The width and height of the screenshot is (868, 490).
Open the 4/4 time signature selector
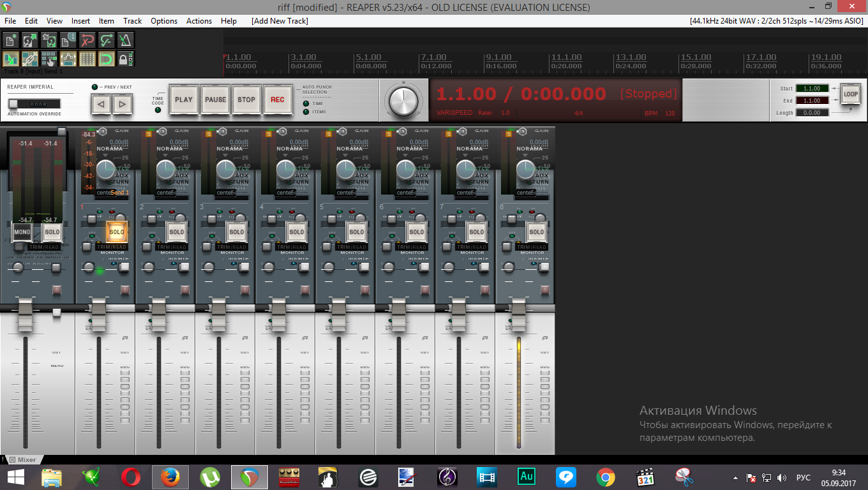(580, 113)
